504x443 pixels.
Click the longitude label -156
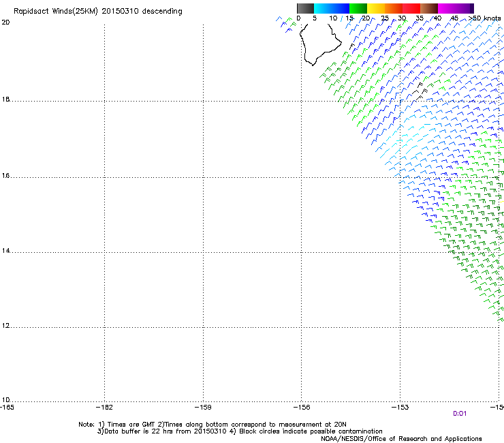[x=302, y=408]
